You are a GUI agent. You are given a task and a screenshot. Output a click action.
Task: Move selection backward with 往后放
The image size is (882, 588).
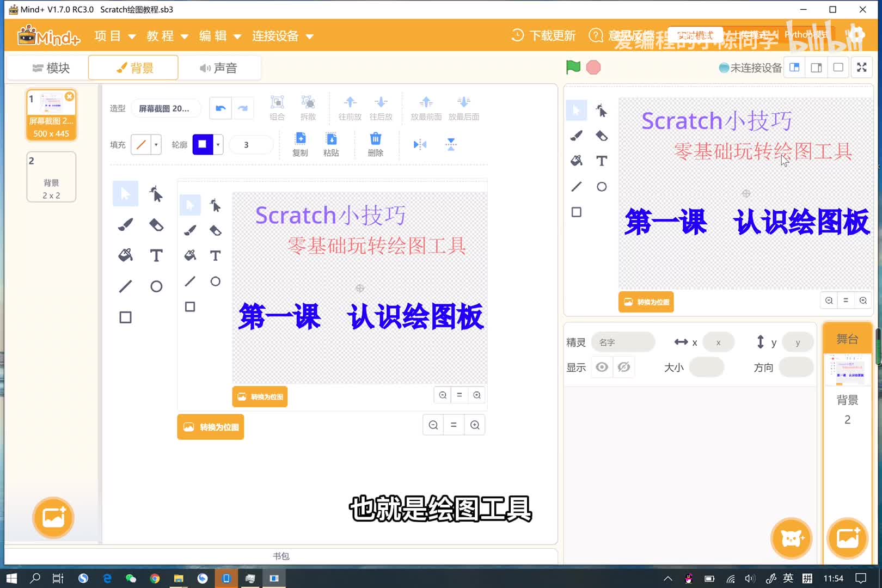pos(381,108)
